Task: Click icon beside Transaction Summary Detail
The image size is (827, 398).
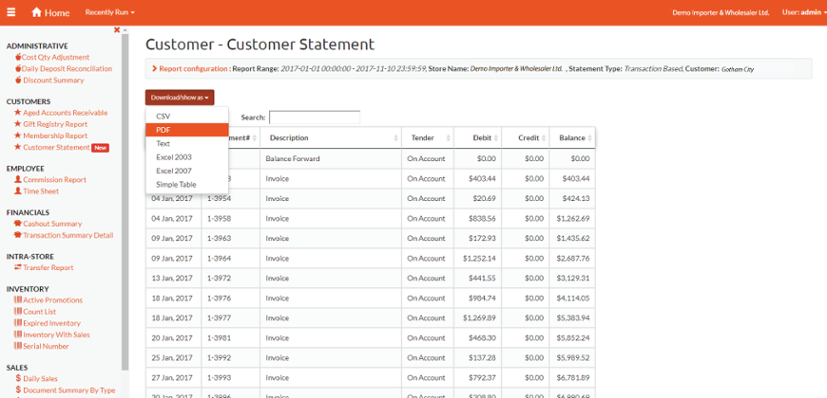Action: [18, 235]
